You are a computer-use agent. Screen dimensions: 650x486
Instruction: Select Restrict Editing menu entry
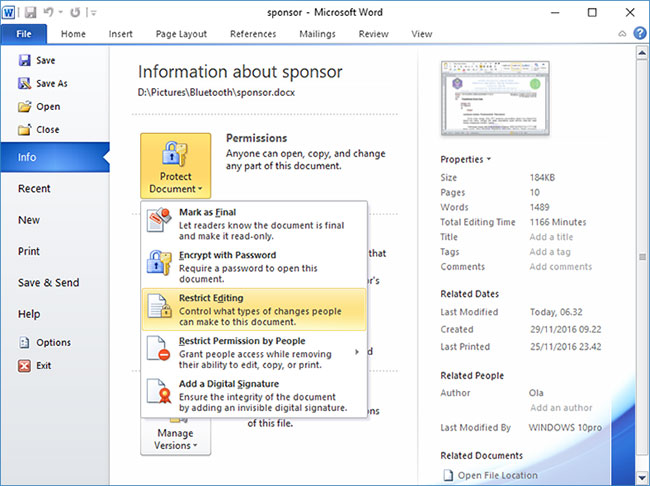point(255,309)
